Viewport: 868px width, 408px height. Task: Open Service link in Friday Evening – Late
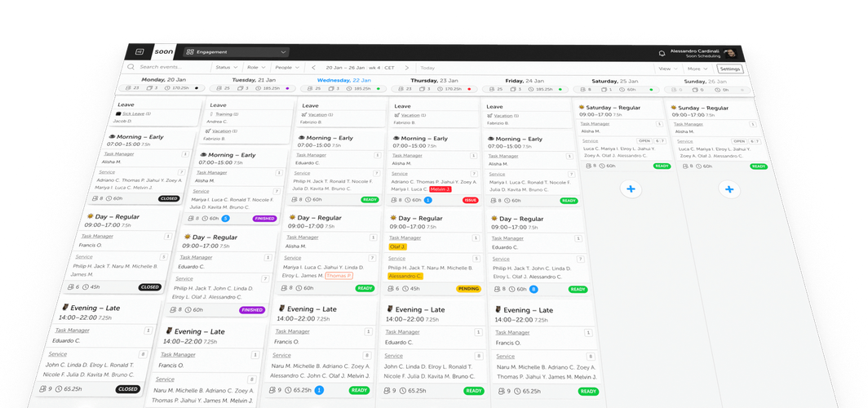(x=506, y=357)
